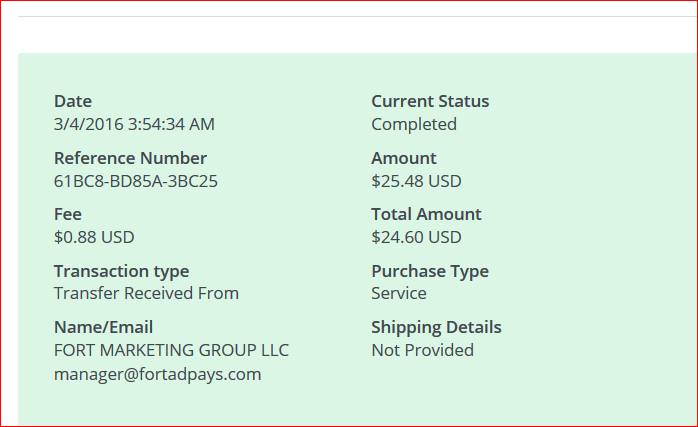
Task: Click the $24.60 USD total amount
Action: click(416, 237)
